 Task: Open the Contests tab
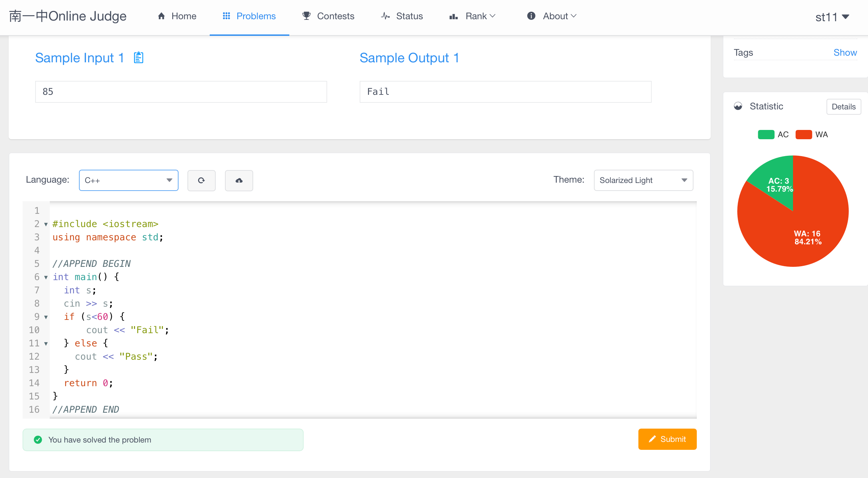328,16
